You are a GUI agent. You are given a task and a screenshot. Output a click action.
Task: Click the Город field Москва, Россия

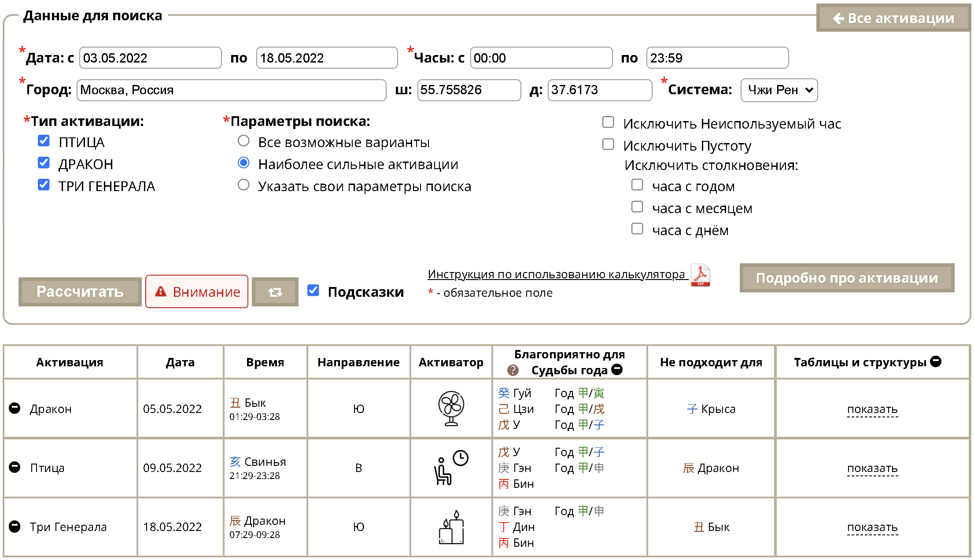click(x=231, y=90)
